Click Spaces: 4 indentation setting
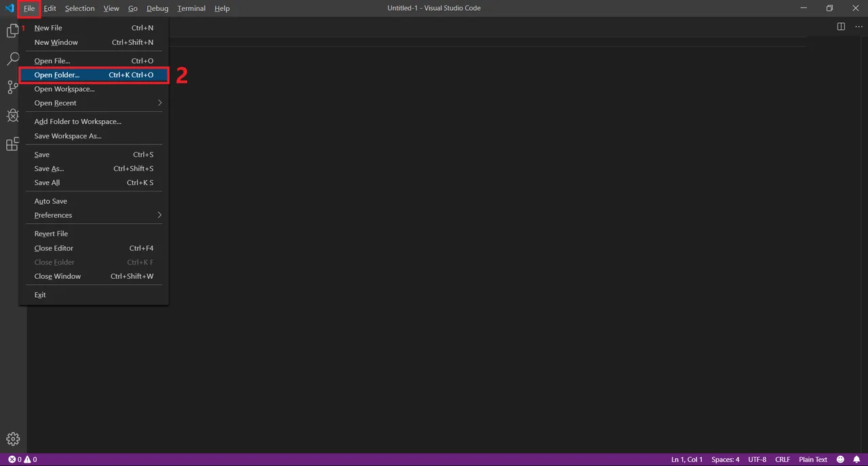This screenshot has width=868, height=466. [x=725, y=459]
